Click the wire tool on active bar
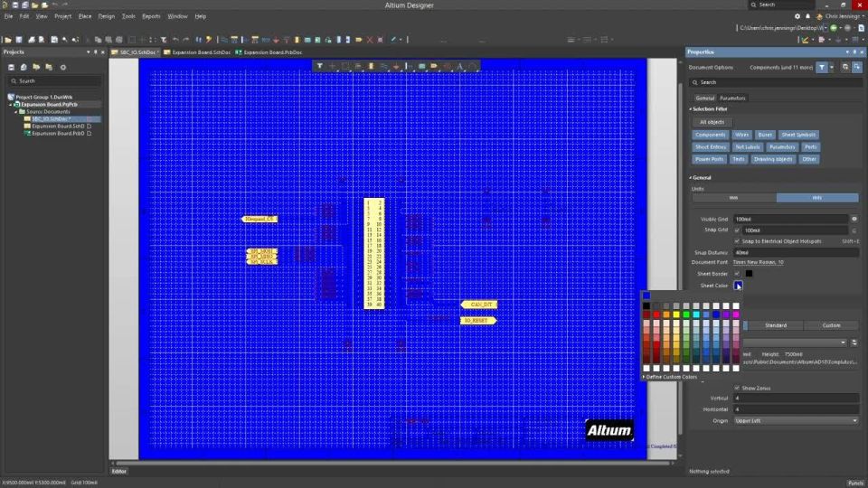Image resolution: width=868 pixels, height=488 pixels. (383, 66)
